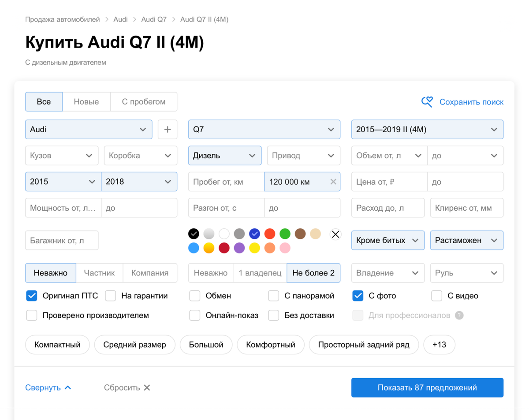The width and height of the screenshot is (529, 420).
Task: Choose the brown color swatch
Action: pyautogui.click(x=300, y=234)
